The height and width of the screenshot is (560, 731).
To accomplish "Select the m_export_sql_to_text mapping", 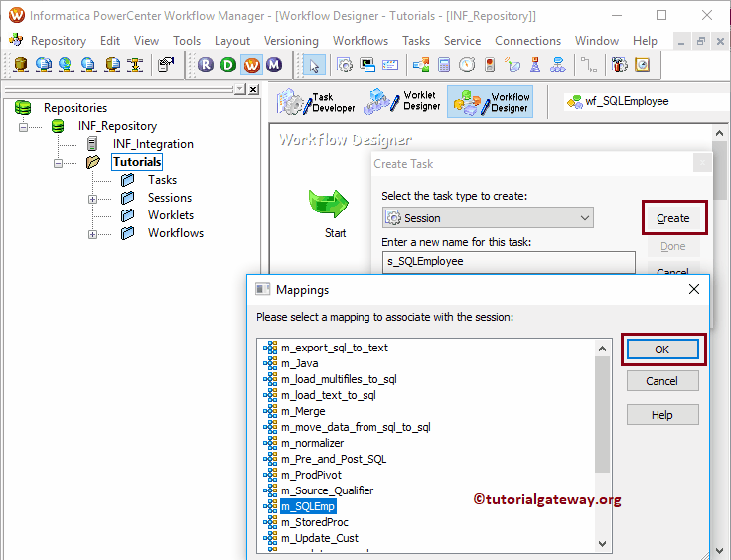I will click(335, 348).
